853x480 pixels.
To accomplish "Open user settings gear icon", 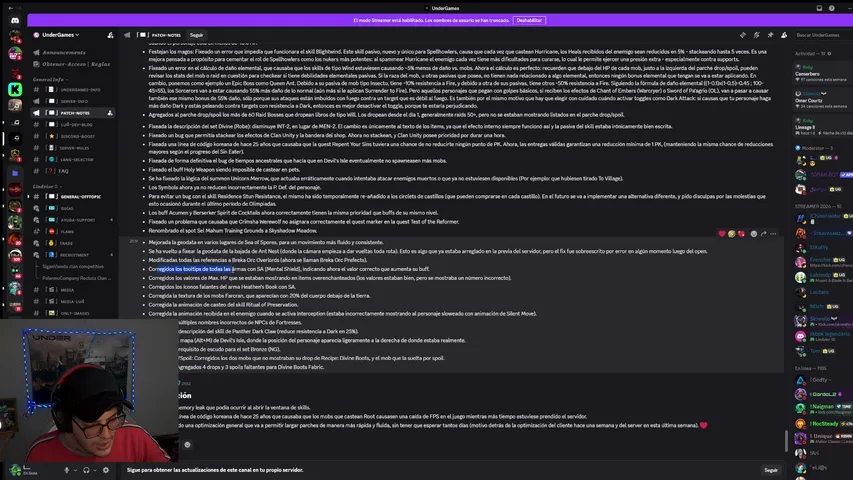I will pyautogui.click(x=106, y=470).
